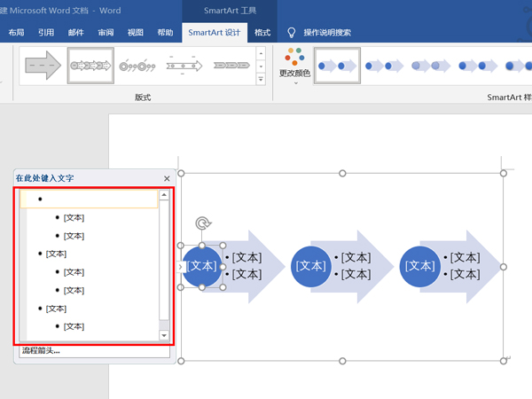Click the 流程箭头... layout description link
Image resolution: width=532 pixels, height=399 pixels.
42,351
